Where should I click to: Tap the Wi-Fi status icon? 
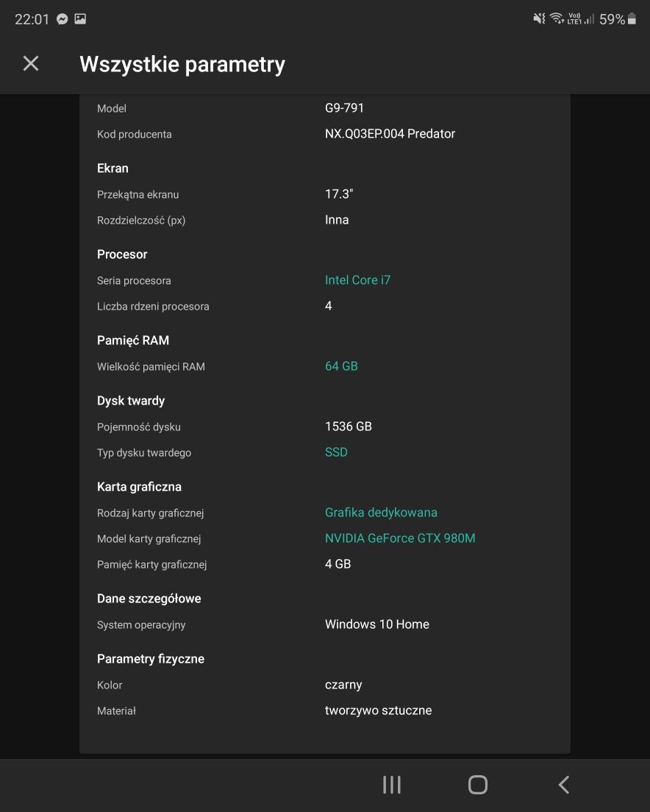[x=557, y=18]
